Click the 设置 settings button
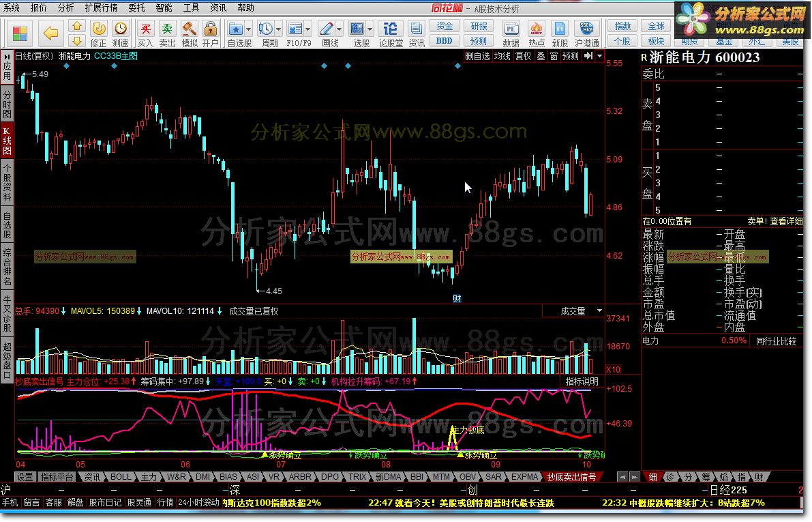 pyautogui.click(x=25, y=477)
